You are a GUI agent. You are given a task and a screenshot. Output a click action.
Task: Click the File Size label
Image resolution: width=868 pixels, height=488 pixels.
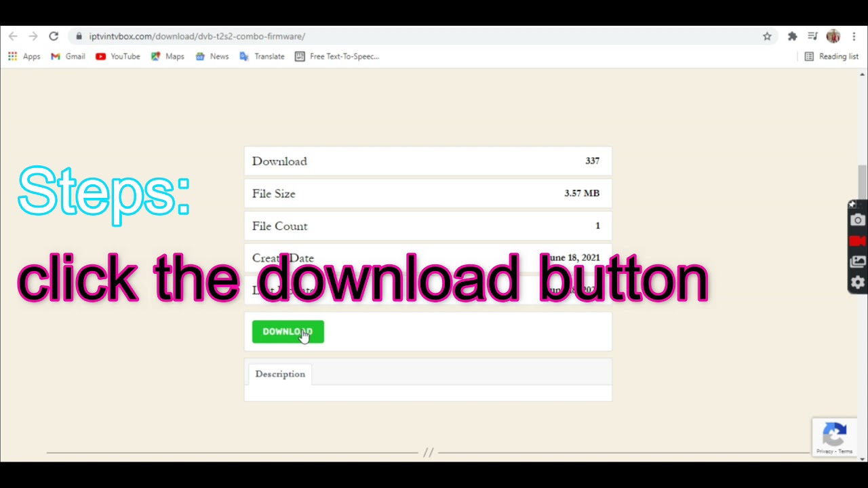273,194
